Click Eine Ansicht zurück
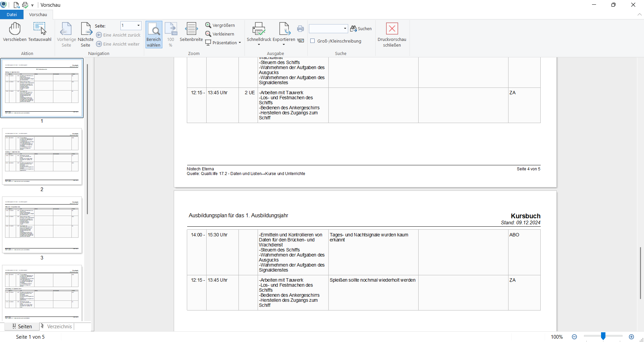Screen dimensions: 644x342 click(118, 35)
